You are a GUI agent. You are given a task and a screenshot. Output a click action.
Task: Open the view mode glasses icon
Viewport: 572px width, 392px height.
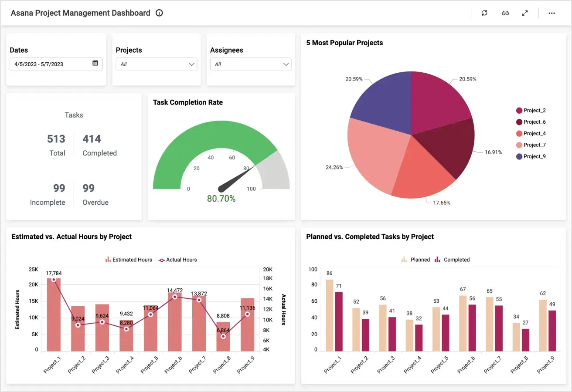[505, 13]
